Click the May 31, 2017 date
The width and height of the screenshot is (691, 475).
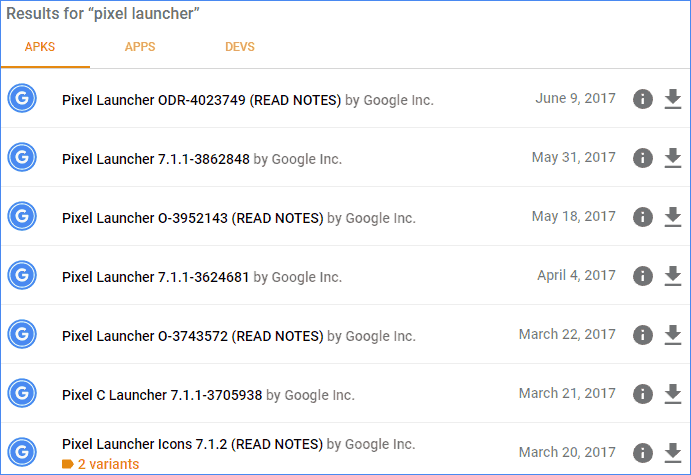click(574, 157)
